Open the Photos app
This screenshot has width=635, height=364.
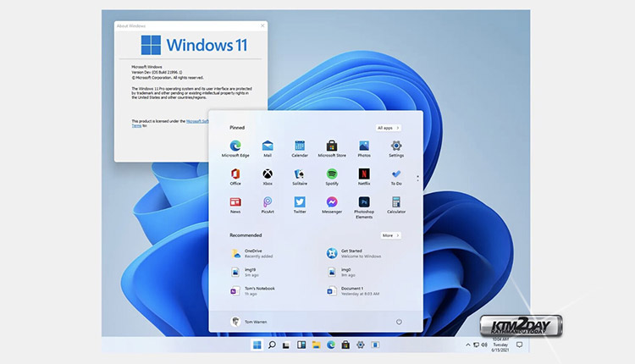point(364,149)
